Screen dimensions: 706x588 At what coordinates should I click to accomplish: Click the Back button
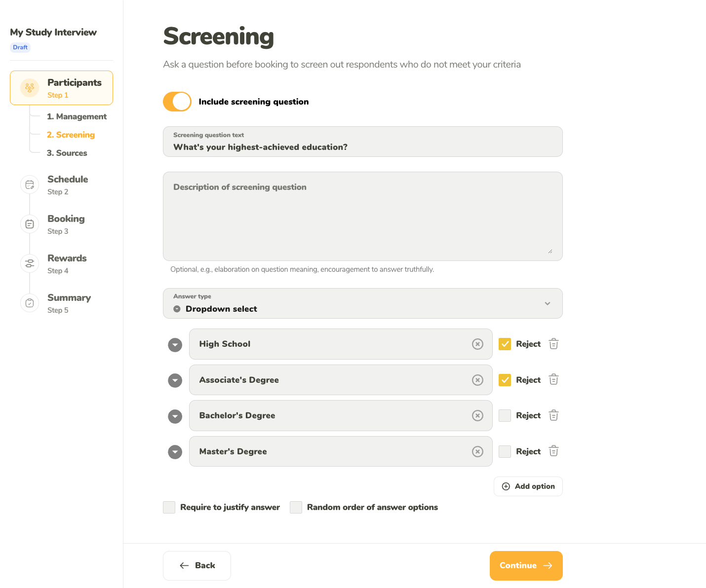click(197, 566)
